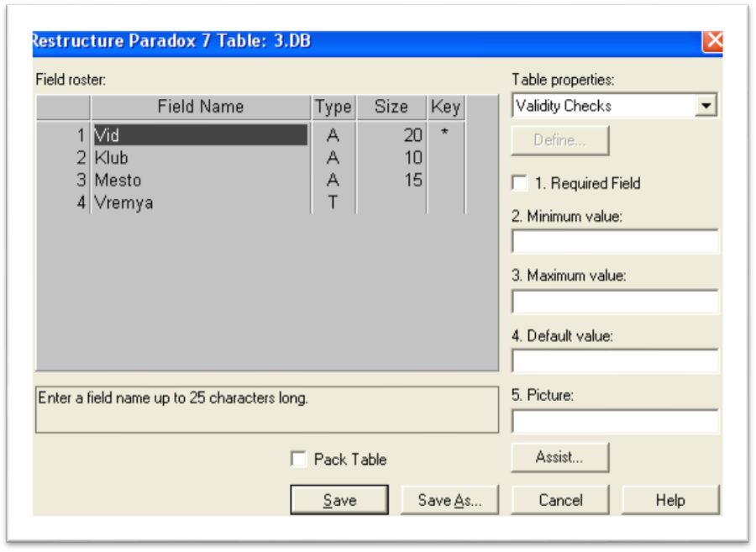756x552 pixels.
Task: Click row number 2 in field roster
Action: (81, 158)
